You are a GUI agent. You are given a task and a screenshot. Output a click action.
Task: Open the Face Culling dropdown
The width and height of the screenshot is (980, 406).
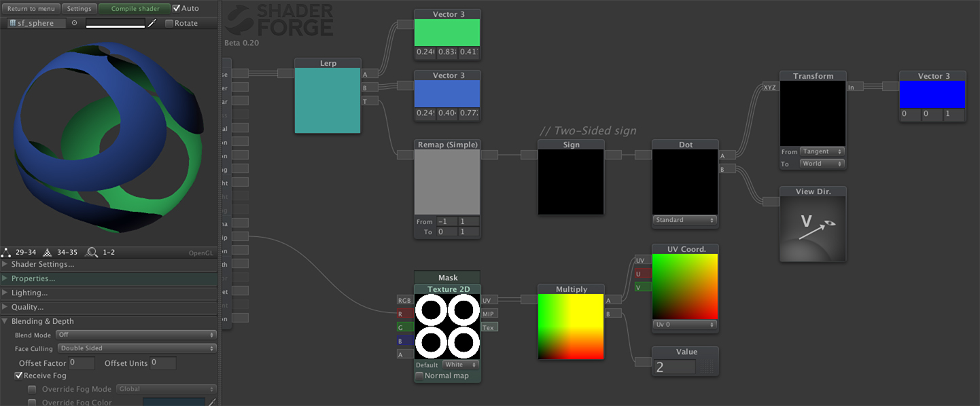coord(137,348)
